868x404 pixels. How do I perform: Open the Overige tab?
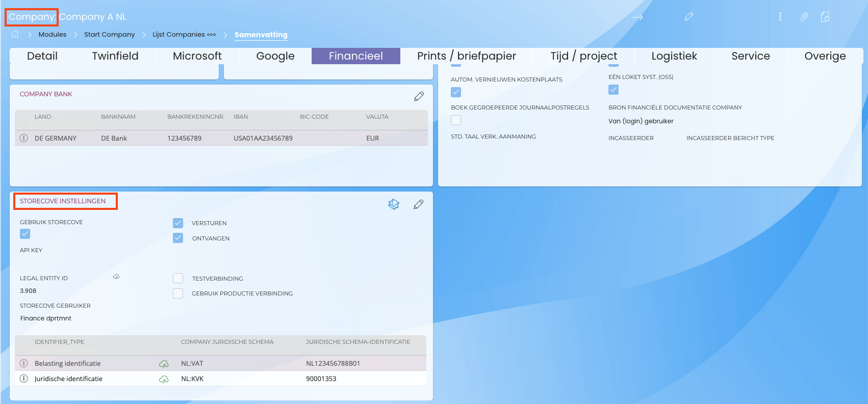coord(825,56)
